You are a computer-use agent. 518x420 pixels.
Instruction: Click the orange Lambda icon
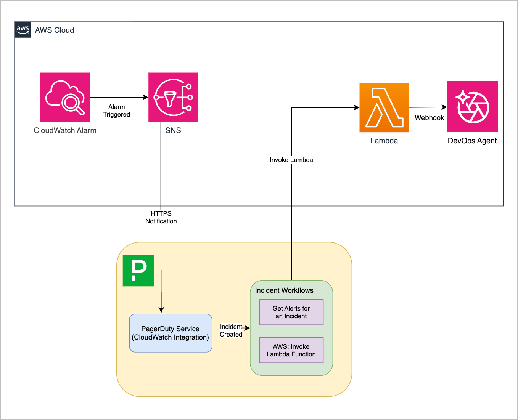tap(384, 107)
